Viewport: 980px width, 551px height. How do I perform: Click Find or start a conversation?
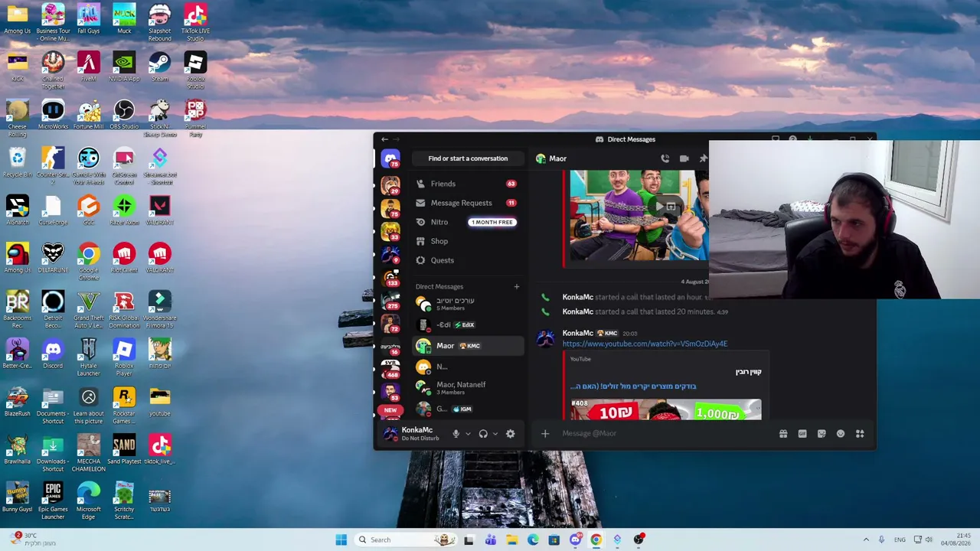click(468, 158)
